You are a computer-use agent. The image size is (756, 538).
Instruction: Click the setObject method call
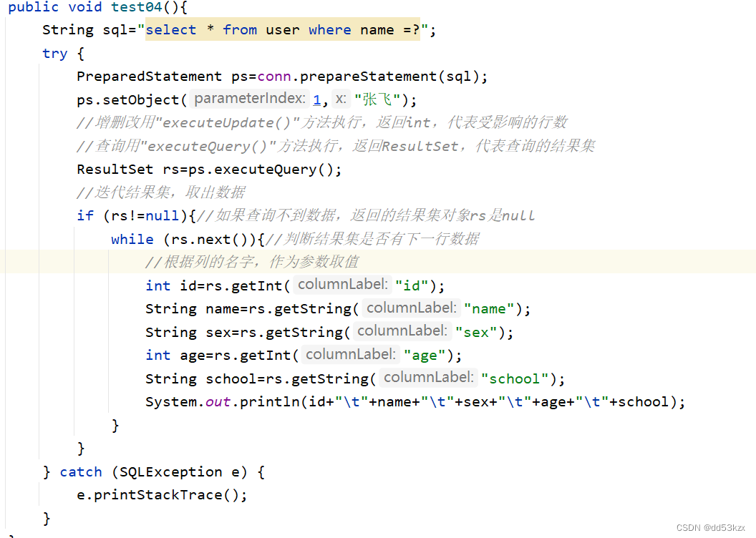click(x=140, y=99)
